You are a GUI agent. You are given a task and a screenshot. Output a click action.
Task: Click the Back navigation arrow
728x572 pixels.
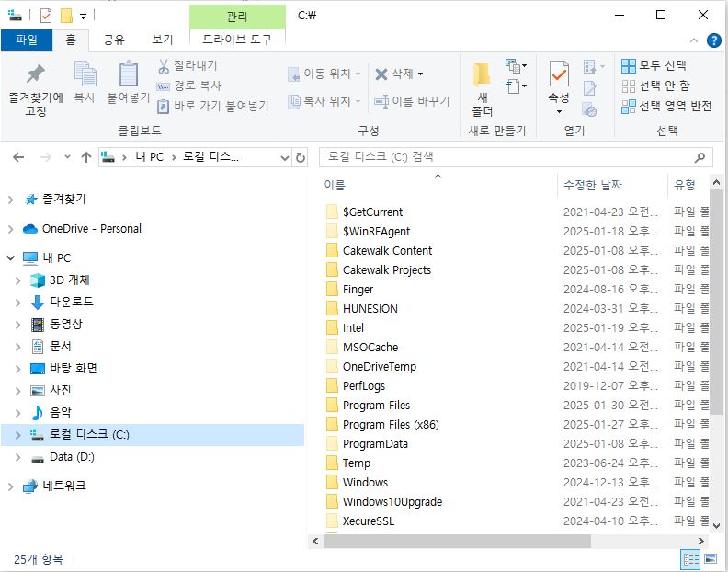coord(18,157)
